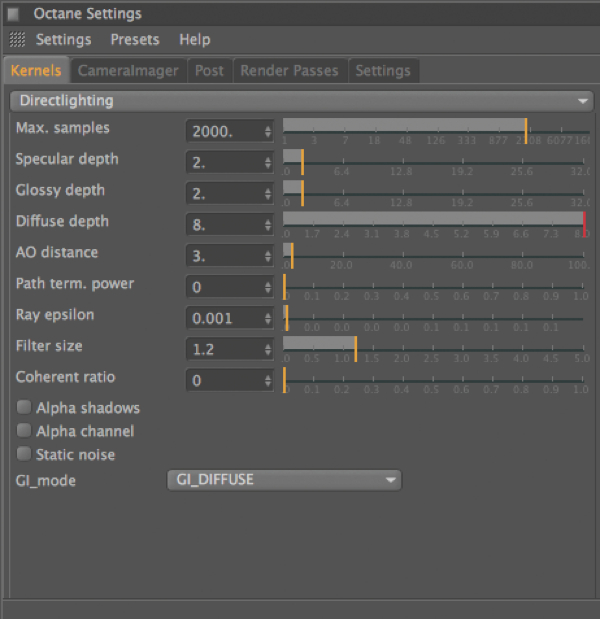Click the window icon beside Octane Settings title

[x=17, y=14]
